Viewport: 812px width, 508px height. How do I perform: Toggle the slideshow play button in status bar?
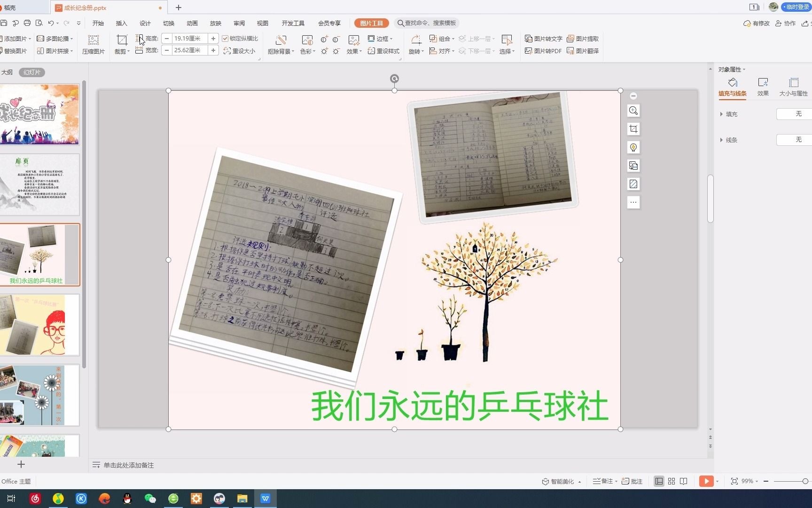pyautogui.click(x=707, y=481)
